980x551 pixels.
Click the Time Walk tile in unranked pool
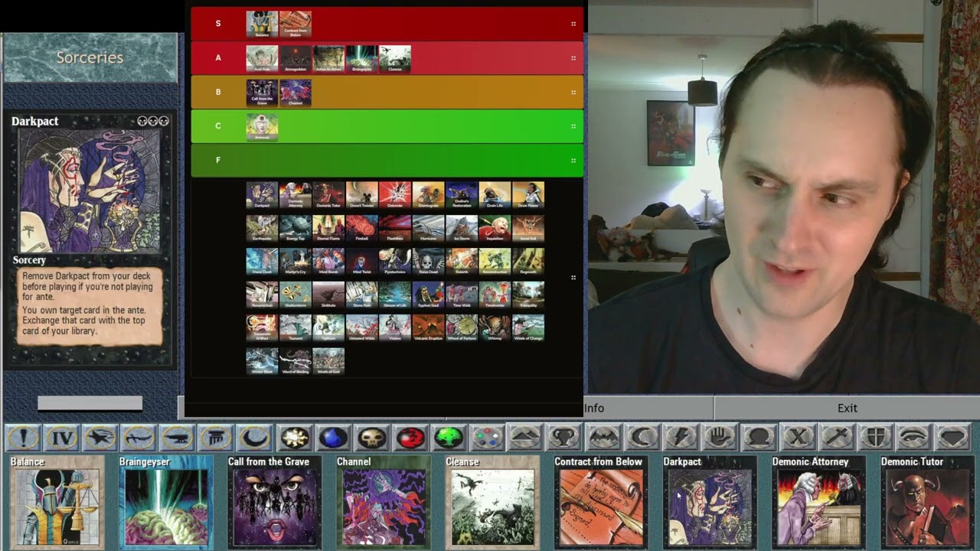pyautogui.click(x=462, y=295)
